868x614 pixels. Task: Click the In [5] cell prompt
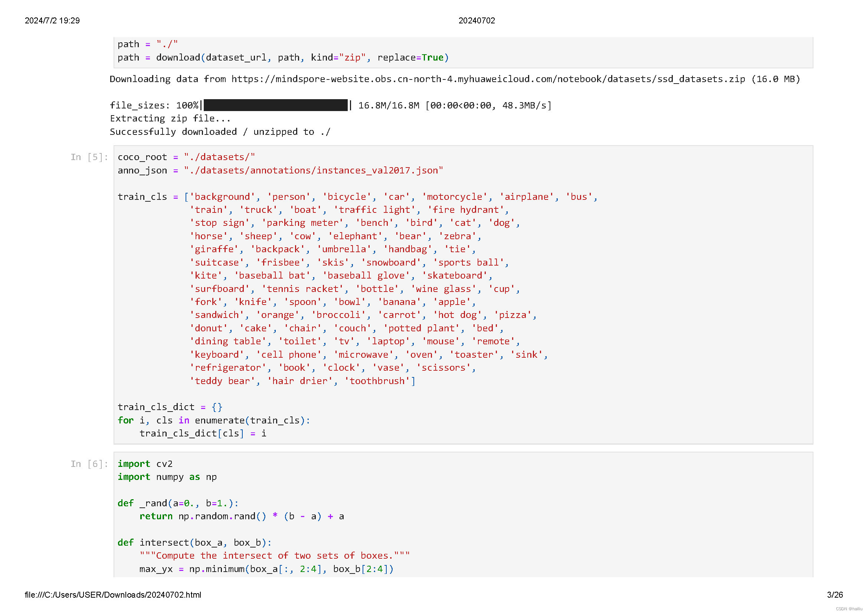89,157
